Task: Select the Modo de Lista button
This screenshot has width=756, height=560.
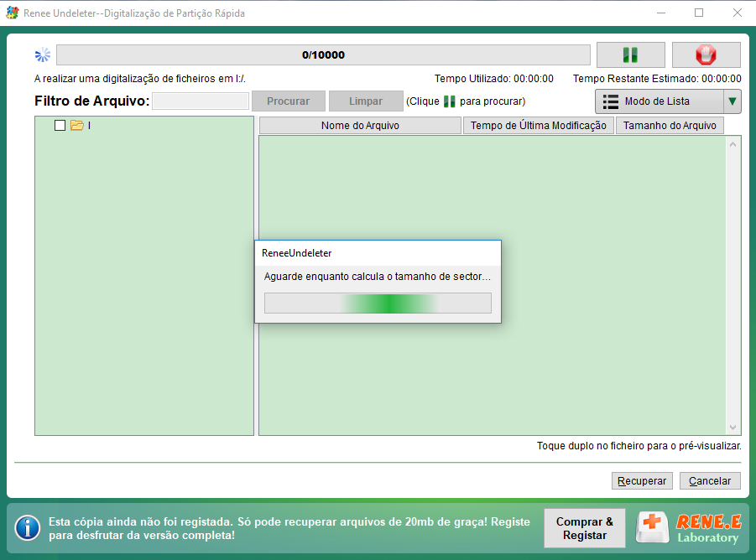Action: point(660,101)
